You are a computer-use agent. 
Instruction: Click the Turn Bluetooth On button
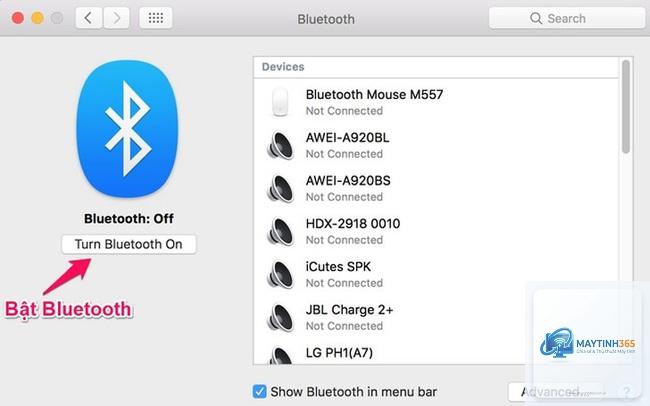pos(129,244)
